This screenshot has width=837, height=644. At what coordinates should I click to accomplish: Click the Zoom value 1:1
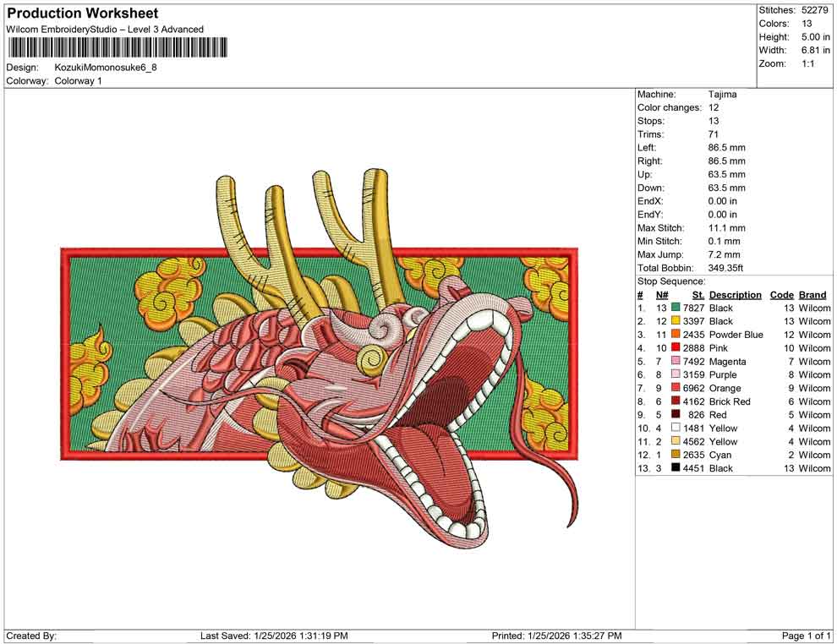(807, 63)
